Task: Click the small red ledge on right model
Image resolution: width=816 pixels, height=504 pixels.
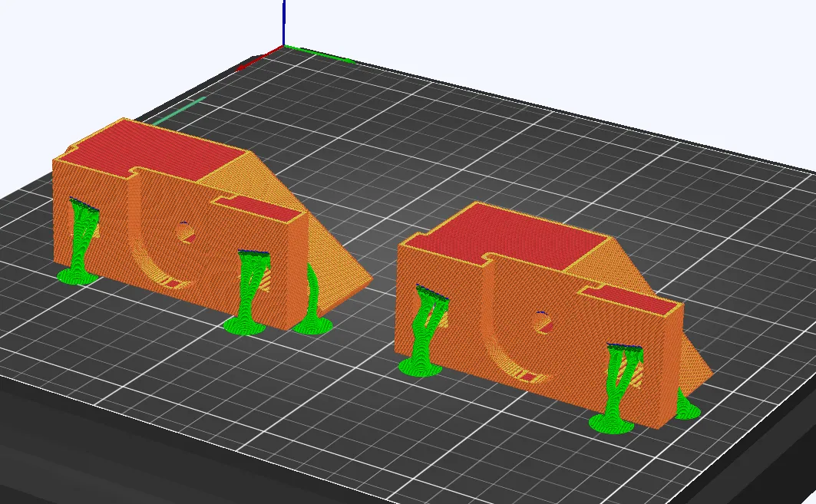Action: (633, 299)
